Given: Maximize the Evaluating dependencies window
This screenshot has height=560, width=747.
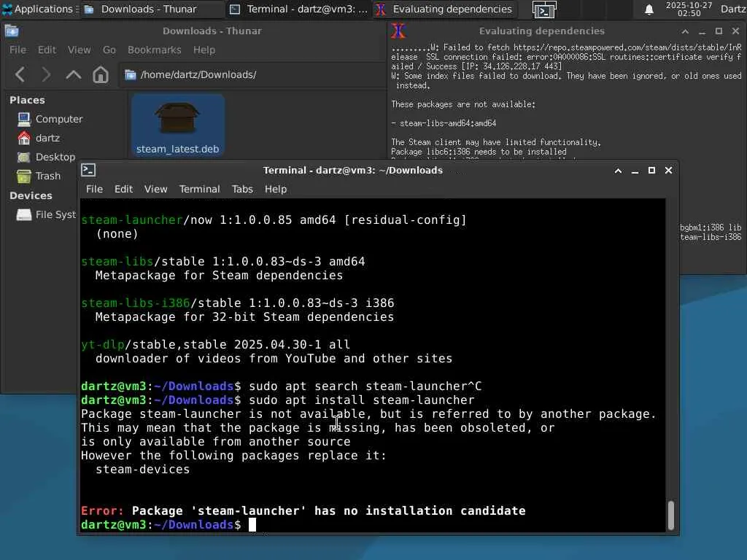Looking at the screenshot, I should coord(719,31).
